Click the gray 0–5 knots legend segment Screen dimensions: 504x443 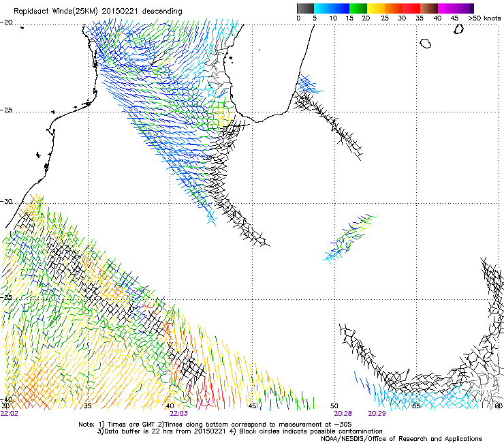pos(305,8)
